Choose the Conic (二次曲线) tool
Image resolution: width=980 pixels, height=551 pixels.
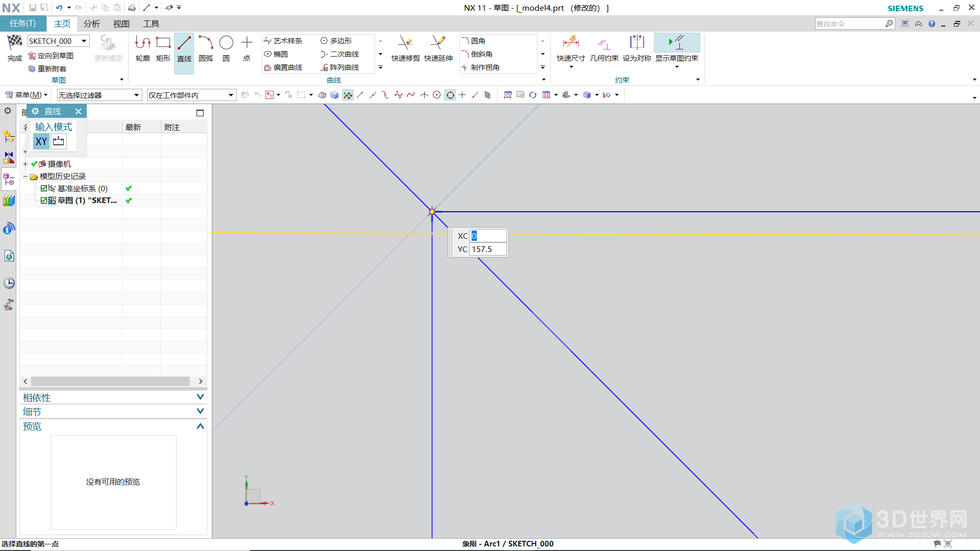tap(340, 54)
